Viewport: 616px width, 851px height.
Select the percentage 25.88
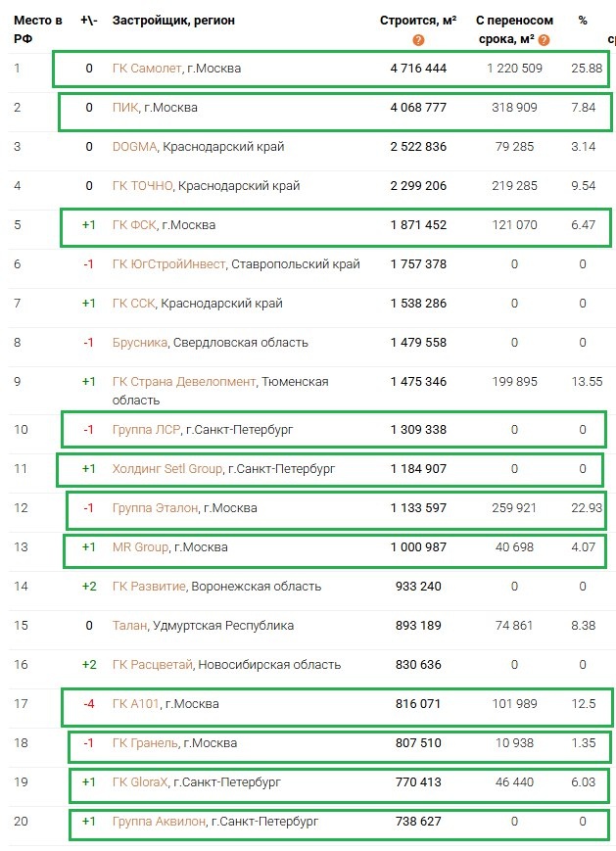pyautogui.click(x=587, y=69)
